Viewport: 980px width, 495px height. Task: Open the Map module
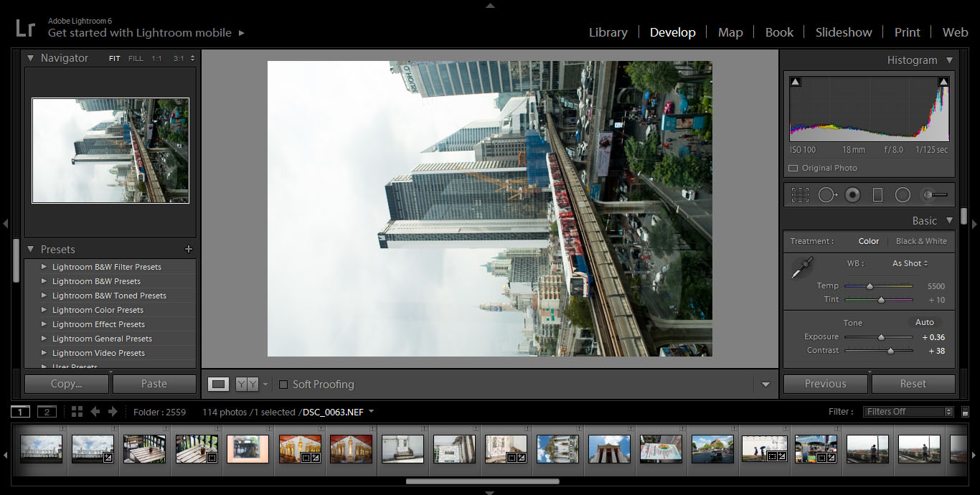[x=730, y=32]
